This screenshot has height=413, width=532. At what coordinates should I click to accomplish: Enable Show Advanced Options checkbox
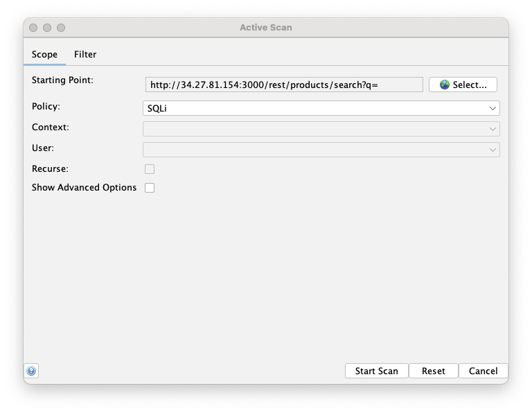pyautogui.click(x=150, y=188)
